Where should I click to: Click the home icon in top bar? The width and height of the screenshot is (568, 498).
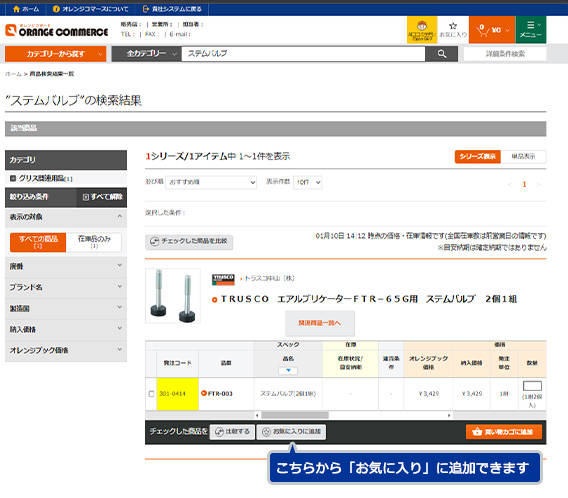coord(16,9)
